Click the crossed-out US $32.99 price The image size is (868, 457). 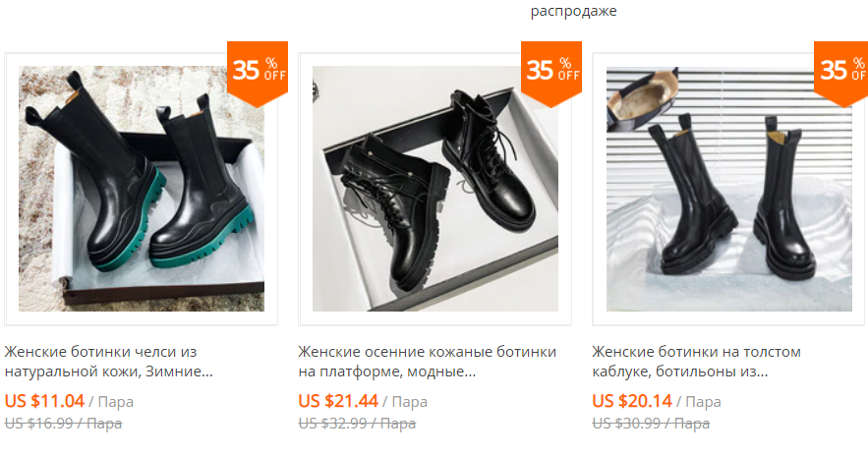click(x=357, y=424)
